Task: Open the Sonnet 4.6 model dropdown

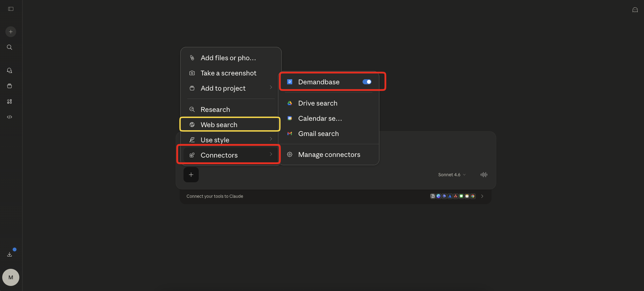Action: click(x=452, y=175)
